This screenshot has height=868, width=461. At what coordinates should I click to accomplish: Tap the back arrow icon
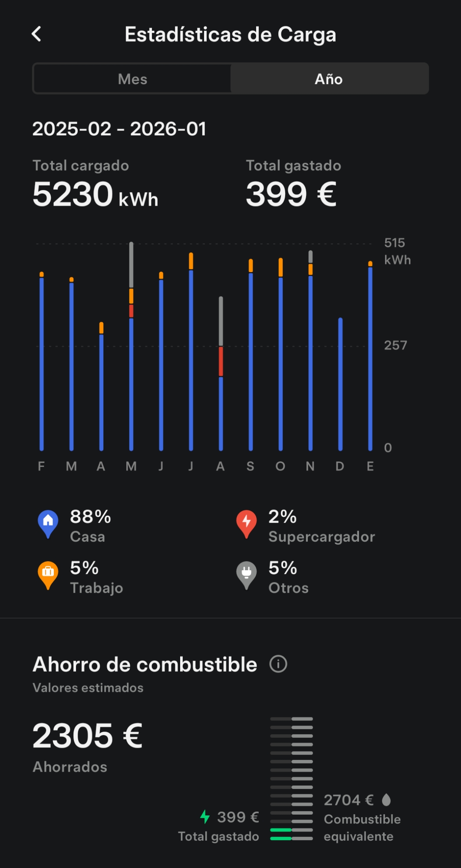[36, 34]
